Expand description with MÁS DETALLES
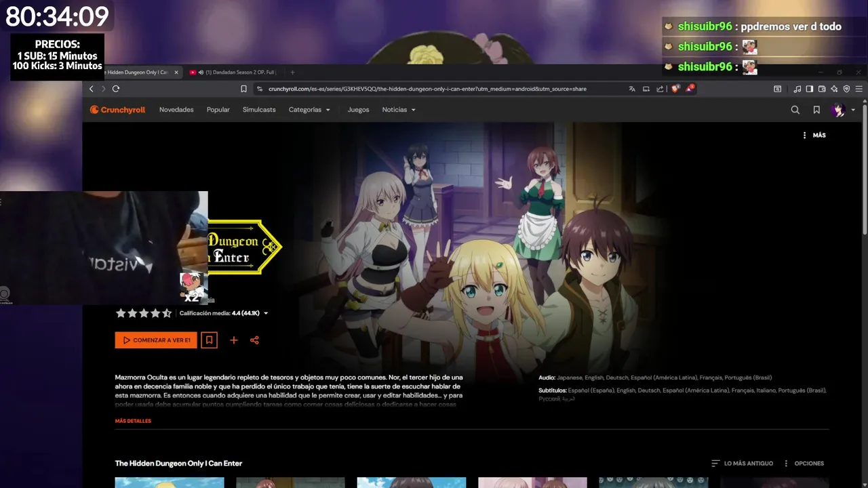Image resolution: width=868 pixels, height=488 pixels. (133, 421)
